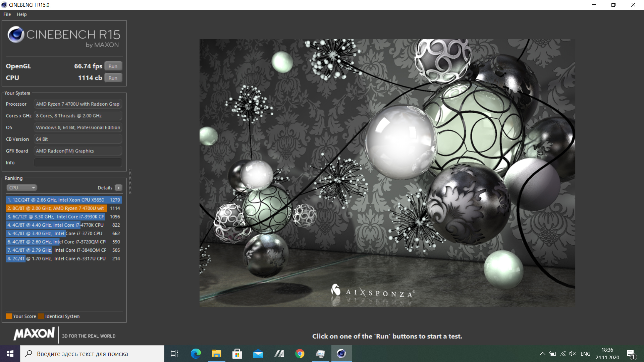This screenshot has width=644, height=362.
Task: Click the muted volume tray icon
Action: click(573, 354)
